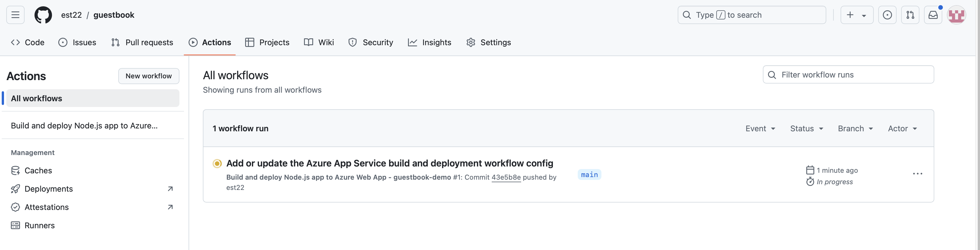The width and height of the screenshot is (980, 250).
Task: Expand the Branch filter dropdown
Action: [855, 128]
